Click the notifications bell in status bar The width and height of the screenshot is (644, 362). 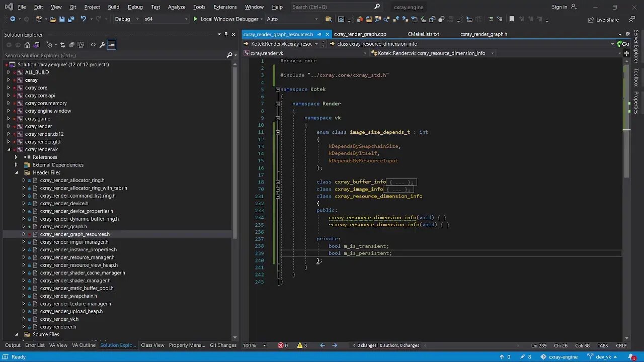click(631, 357)
